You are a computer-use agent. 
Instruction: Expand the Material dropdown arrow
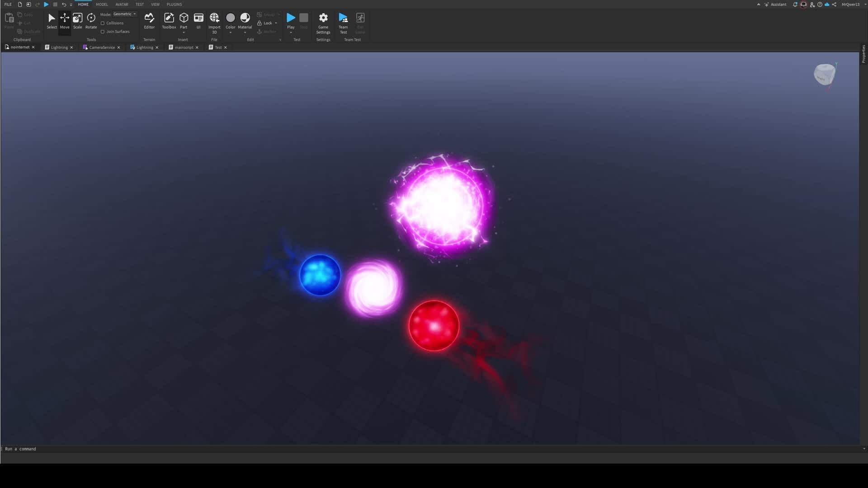click(x=245, y=33)
